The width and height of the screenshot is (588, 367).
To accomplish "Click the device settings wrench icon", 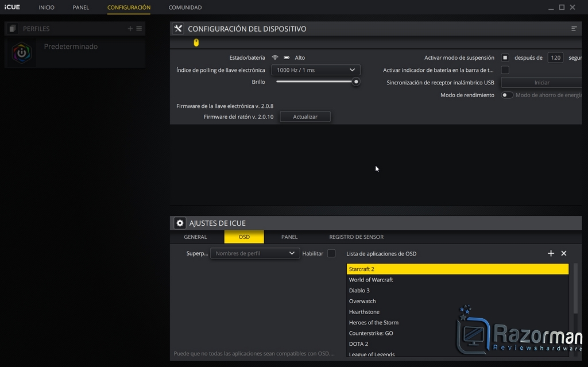I will 178,29.
